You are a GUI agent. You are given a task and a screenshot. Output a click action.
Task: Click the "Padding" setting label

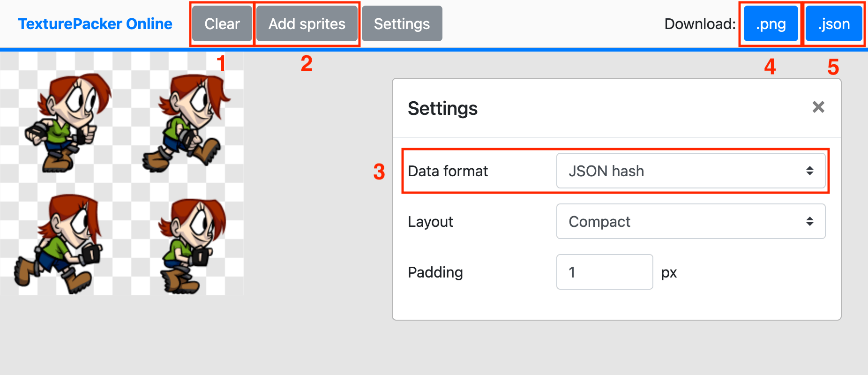(x=435, y=272)
